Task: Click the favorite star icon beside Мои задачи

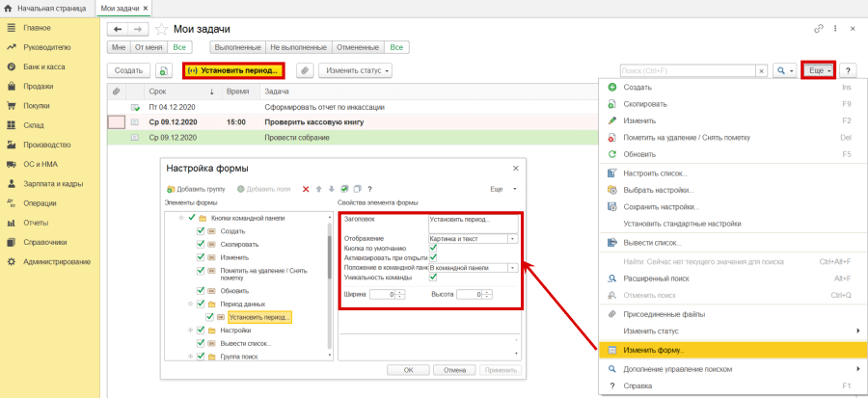Action: 161,29
